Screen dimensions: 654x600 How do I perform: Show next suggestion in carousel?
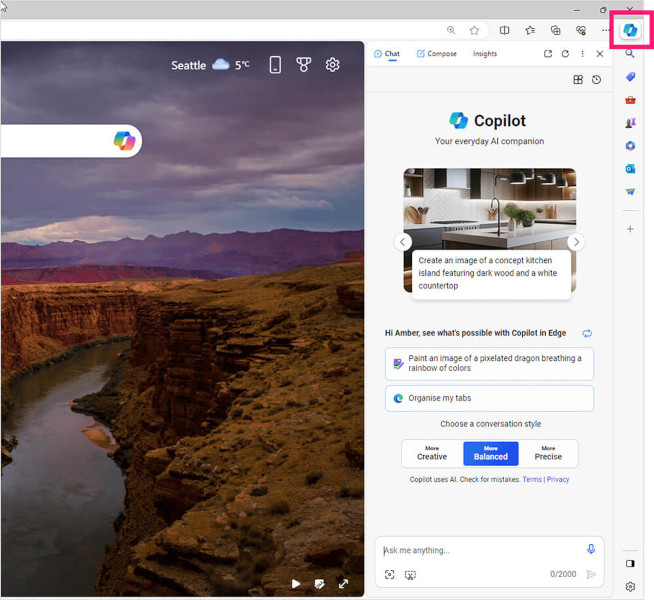(x=576, y=242)
